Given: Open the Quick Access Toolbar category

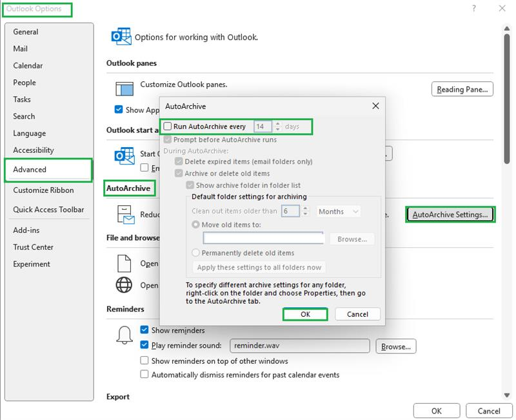Looking at the screenshot, I should 49,209.
